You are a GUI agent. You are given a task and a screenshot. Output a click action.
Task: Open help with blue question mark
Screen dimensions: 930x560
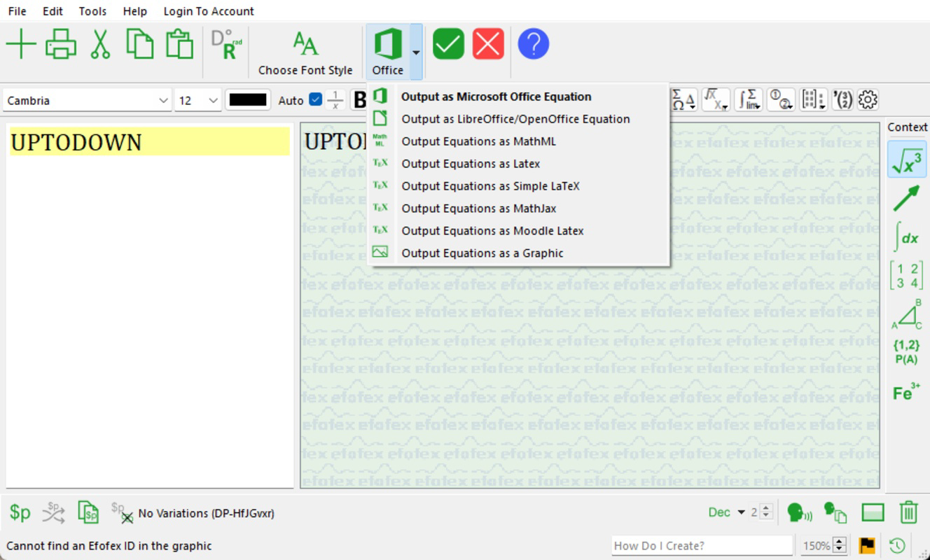[533, 45]
